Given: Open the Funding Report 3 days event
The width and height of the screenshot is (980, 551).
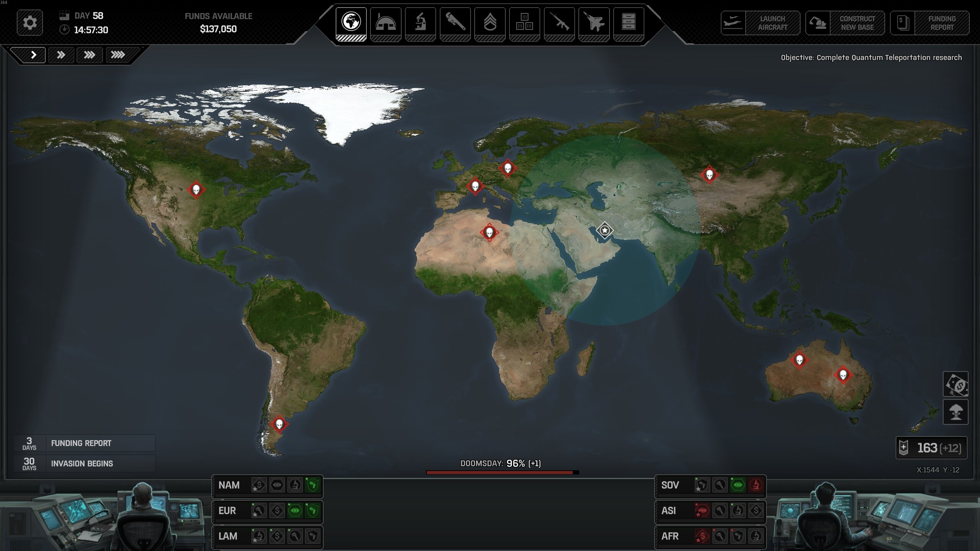Looking at the screenshot, I should 84,443.
